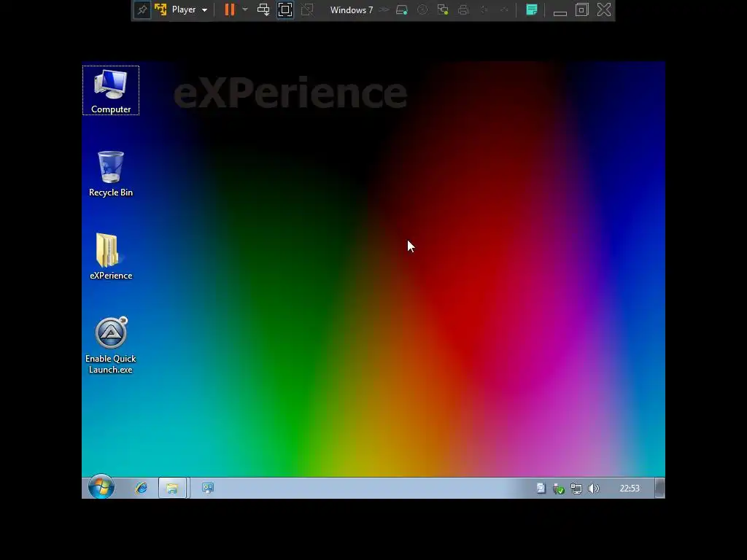Click the VMware Player logo icon

click(x=160, y=9)
